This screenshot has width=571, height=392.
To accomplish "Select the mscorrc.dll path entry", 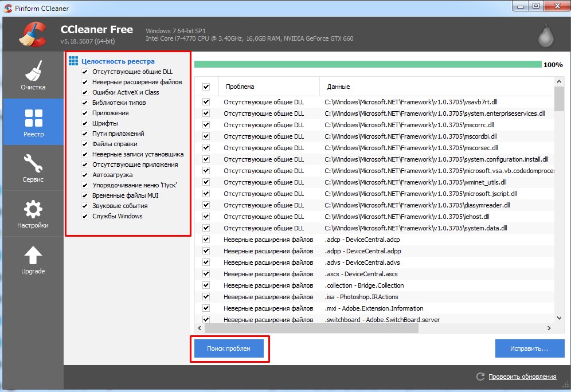I will pos(409,125).
